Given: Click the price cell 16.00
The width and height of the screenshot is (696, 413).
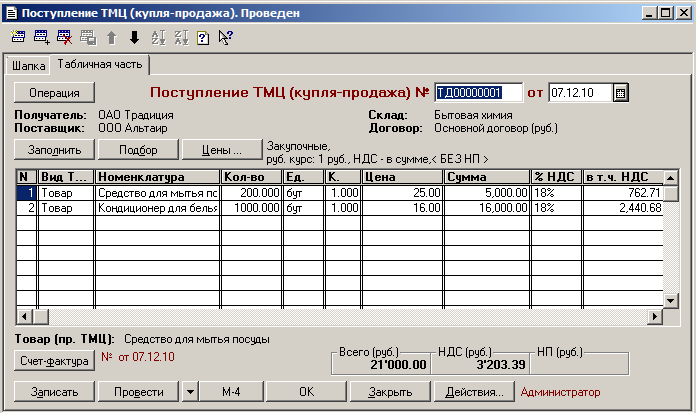Looking at the screenshot, I should [403, 208].
